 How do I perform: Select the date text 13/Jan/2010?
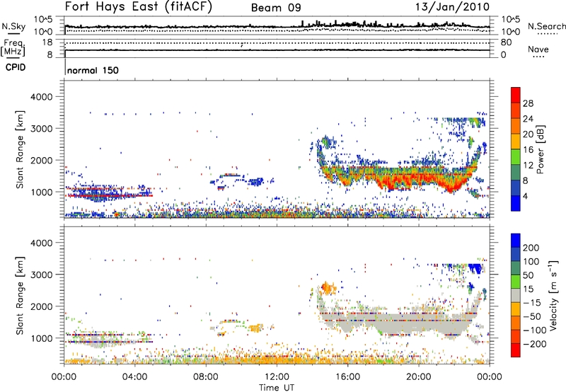pos(453,7)
